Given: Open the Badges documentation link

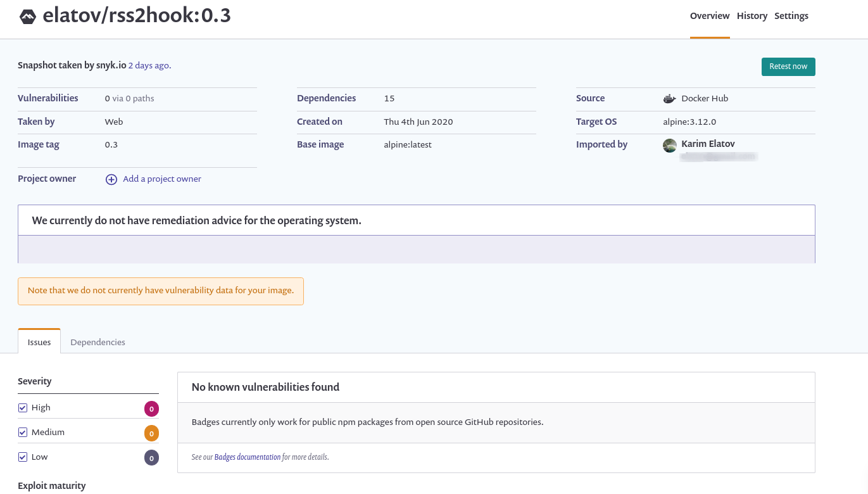Looking at the screenshot, I should click(248, 457).
